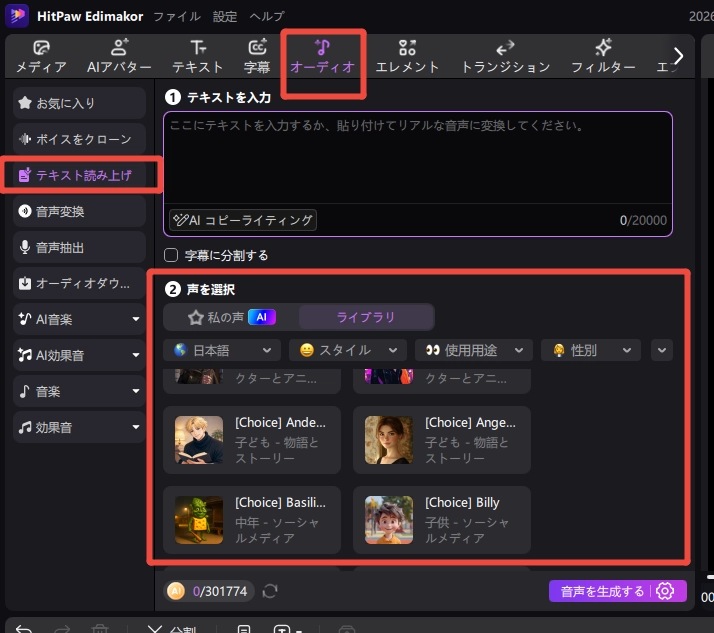Expand more filters with the chevron button

coord(662,350)
